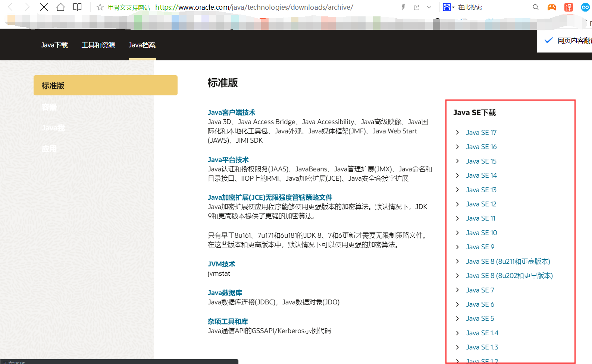The image size is (592, 364).
Task: Open the Java SE 1.3 download link
Action: (482, 347)
